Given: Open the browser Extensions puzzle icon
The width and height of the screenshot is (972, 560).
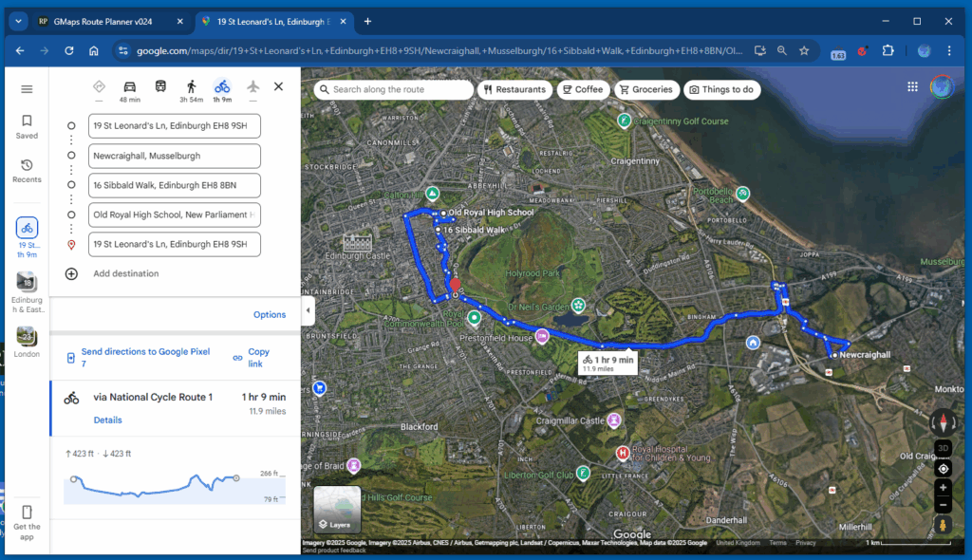Looking at the screenshot, I should [888, 51].
